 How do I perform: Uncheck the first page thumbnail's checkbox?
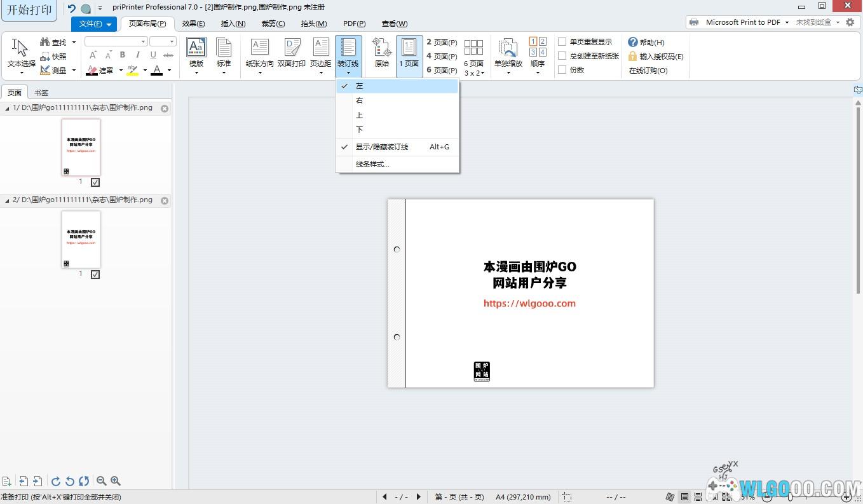coord(95,182)
